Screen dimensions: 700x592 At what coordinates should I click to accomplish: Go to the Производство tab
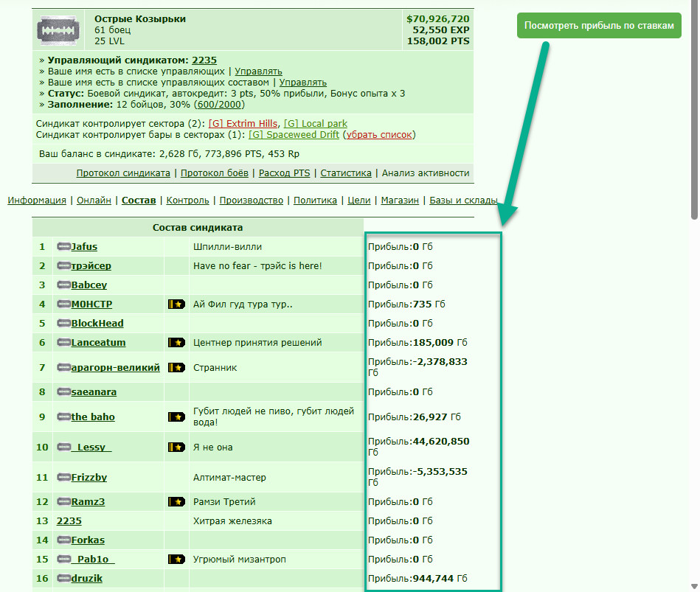252,201
